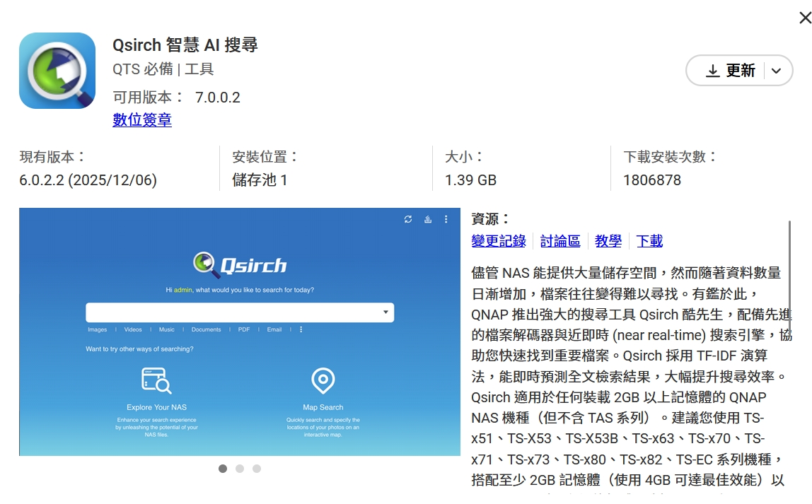Viewport: 812px width, 504px height.
Task: Click the more filters dots after Email
Action: tap(301, 329)
